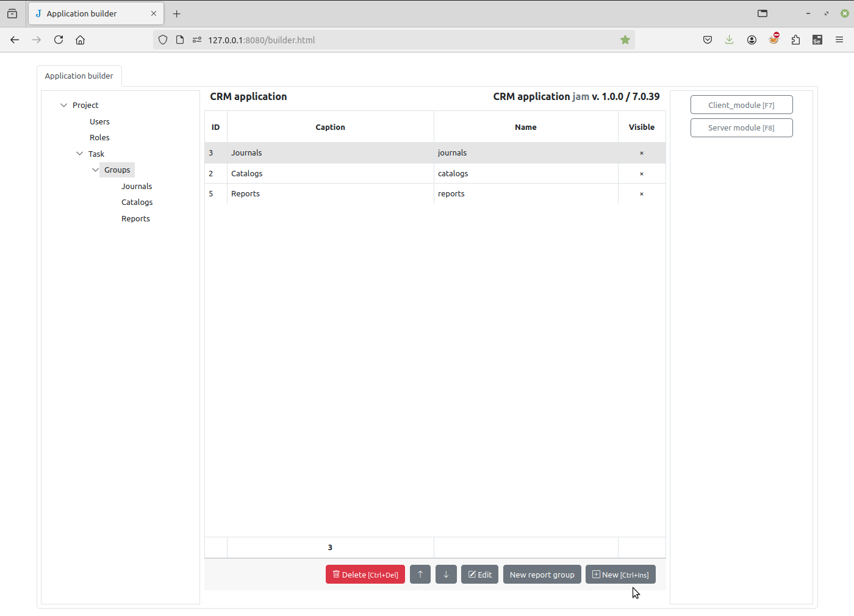Select the Application builder tab
This screenshot has height=616, width=854.
pos(79,76)
